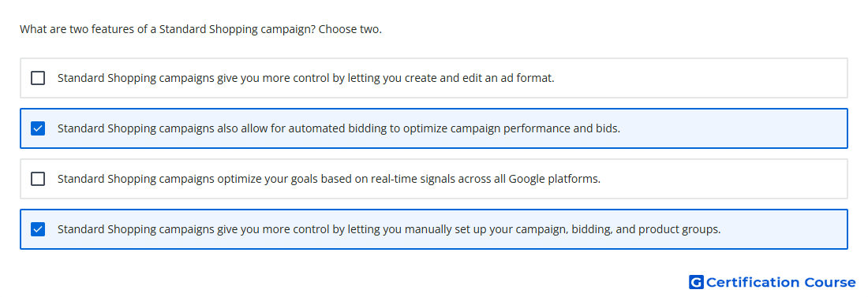868x297 pixels.
Task: Click the answer text mentioning product groups
Action: click(x=389, y=229)
